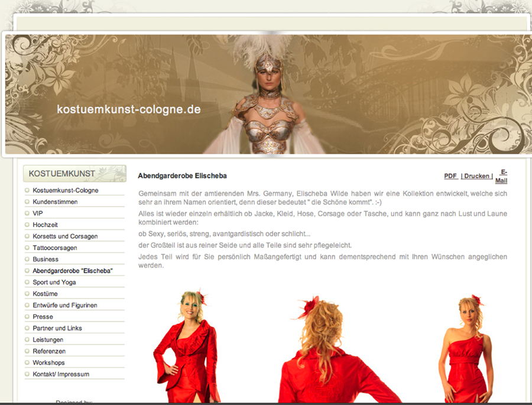
Task: Open the Kostüme menu item
Action: (x=44, y=293)
